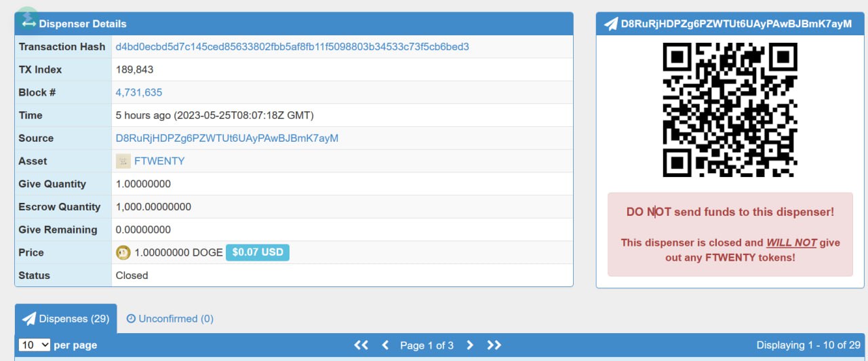Click the Dogecoin coin icon in Price row
The height and width of the screenshot is (361, 868).
click(123, 252)
